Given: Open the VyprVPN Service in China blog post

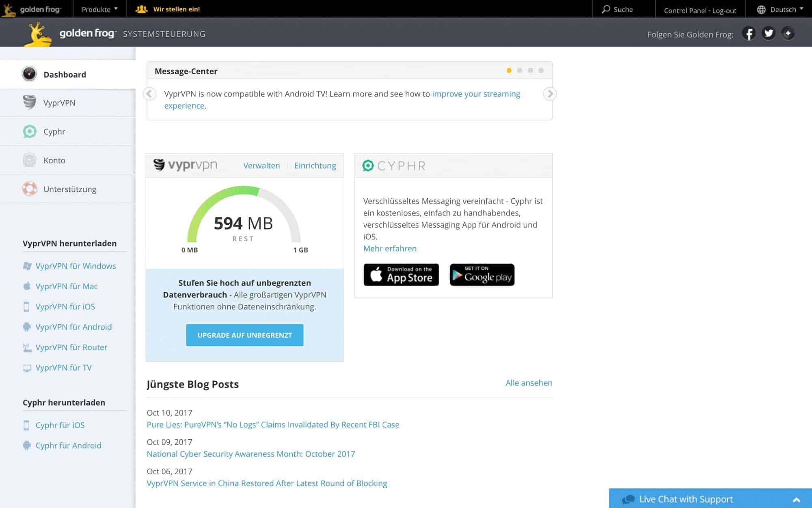Looking at the screenshot, I should [267, 483].
